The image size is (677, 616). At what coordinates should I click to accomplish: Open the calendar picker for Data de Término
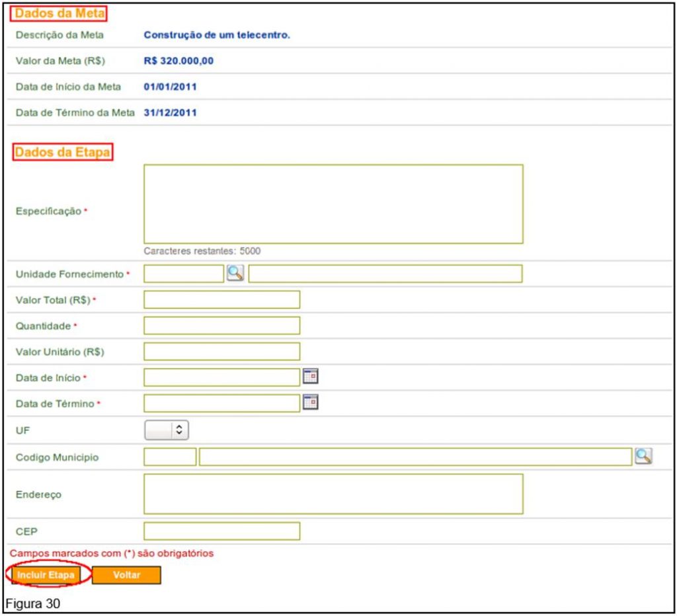point(310,403)
